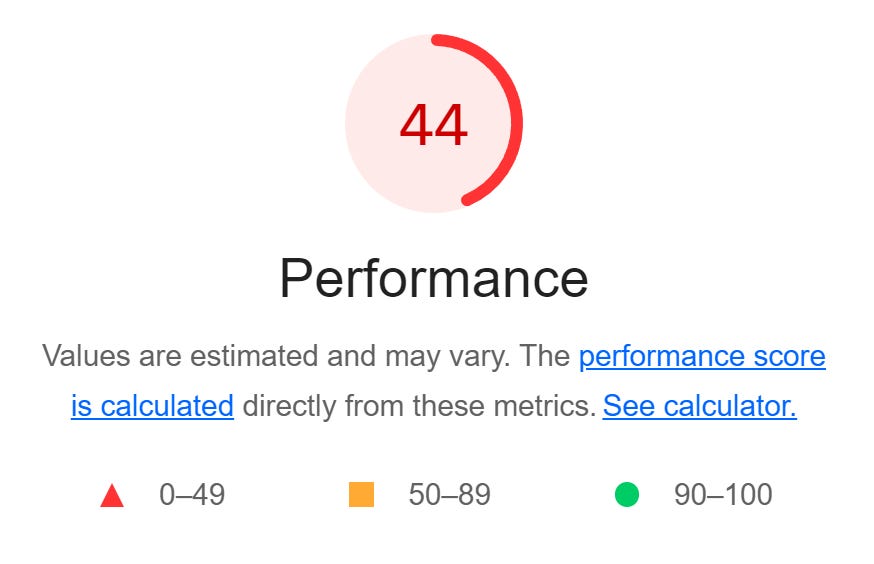Select the 50–89 range label
Screen dimensions: 874x564
449,495
